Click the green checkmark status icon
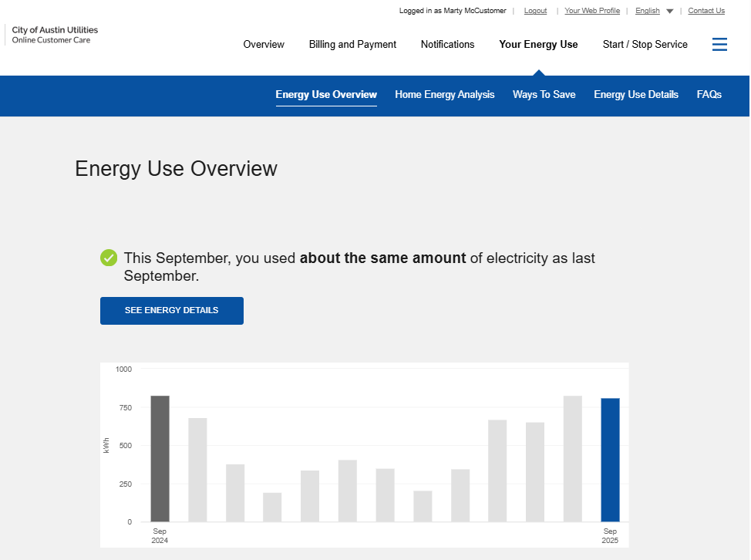This screenshot has height=560, width=751. [108, 257]
